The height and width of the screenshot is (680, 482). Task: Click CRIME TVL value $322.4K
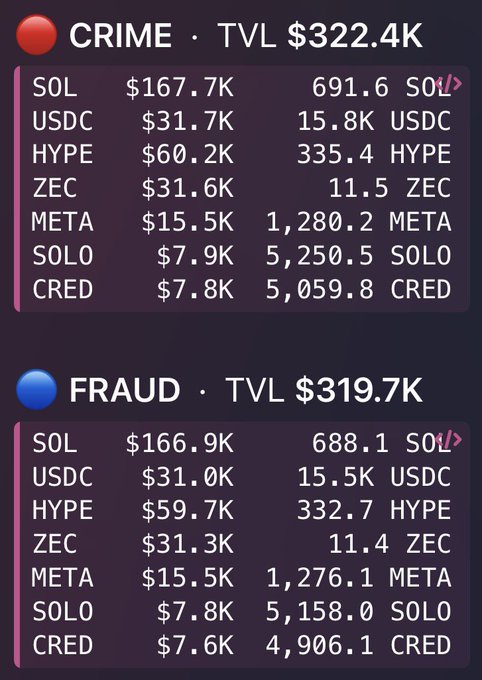[355, 36]
